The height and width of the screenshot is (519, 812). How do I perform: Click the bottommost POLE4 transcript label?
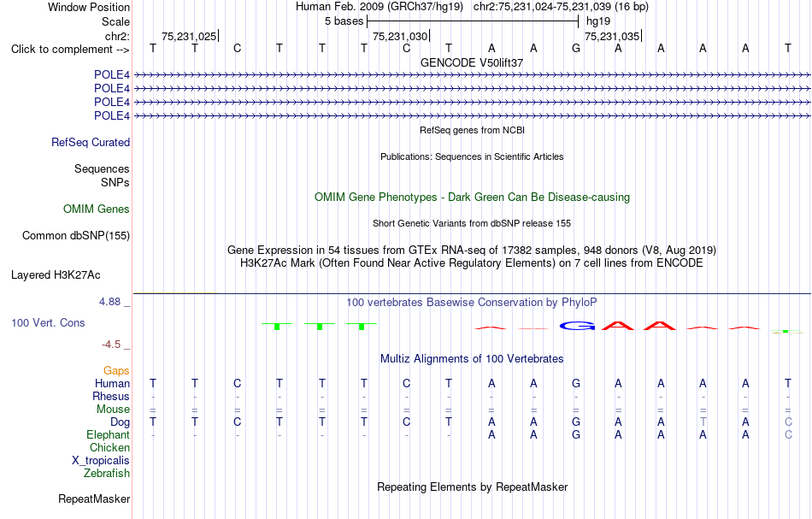112,115
